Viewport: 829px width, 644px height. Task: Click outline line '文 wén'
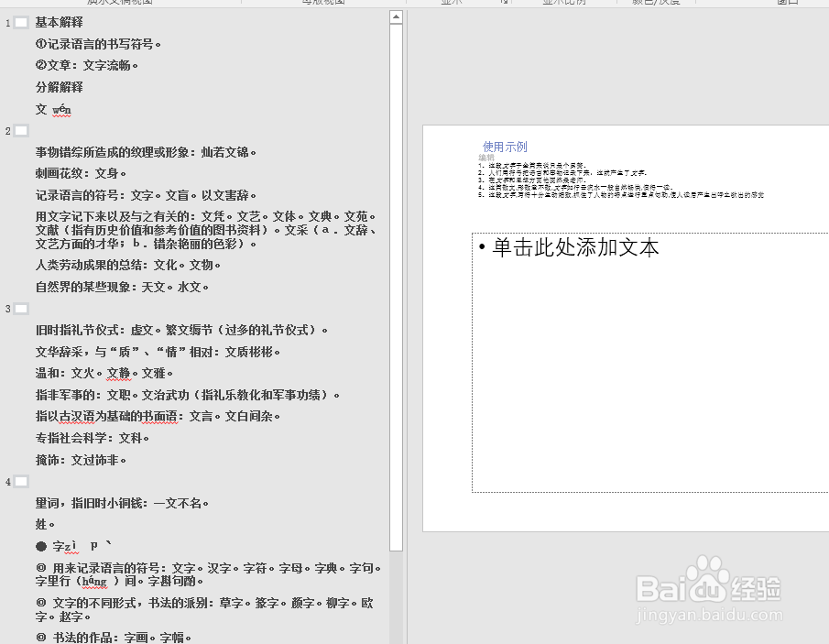53,109
